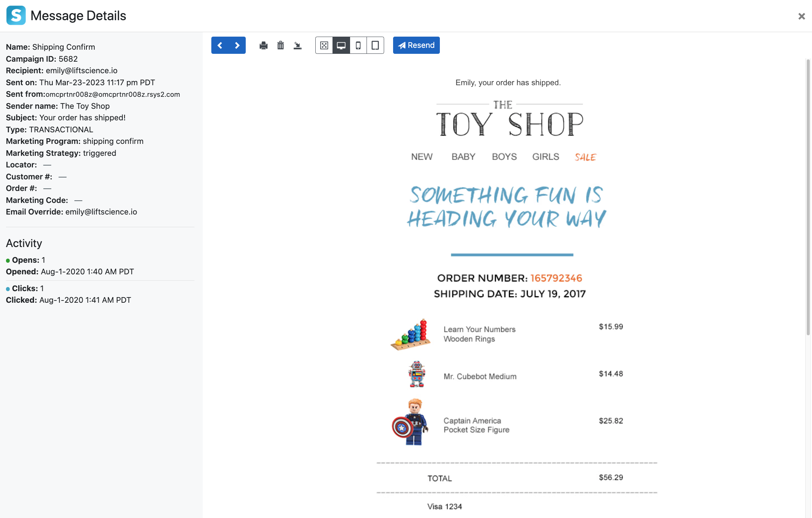The image size is (812, 518).
Task: Open the SALE navigation link
Action: pyautogui.click(x=585, y=157)
